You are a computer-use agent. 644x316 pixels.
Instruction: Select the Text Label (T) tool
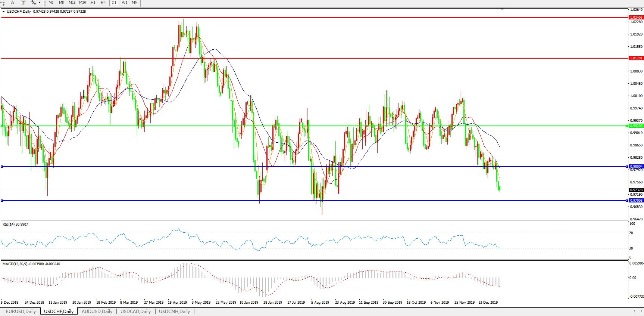(23, 3)
